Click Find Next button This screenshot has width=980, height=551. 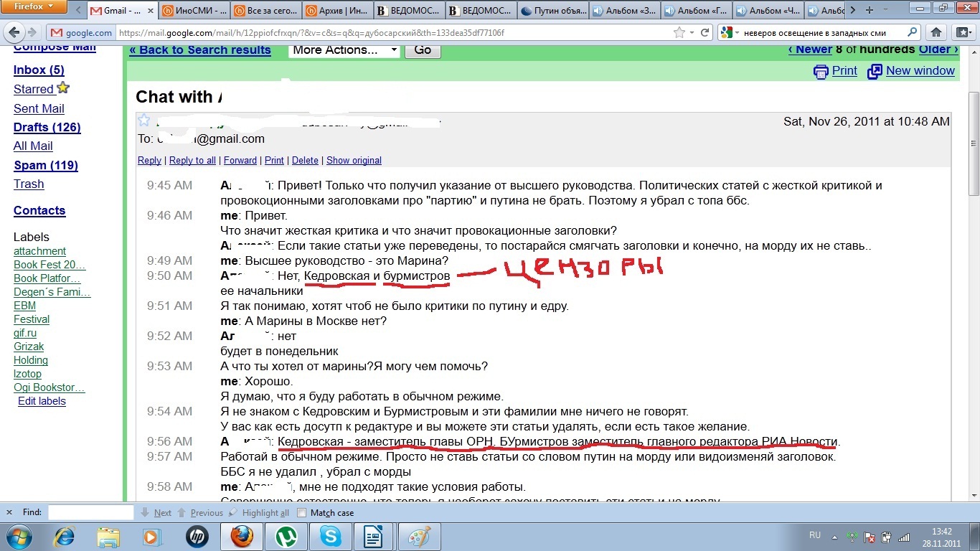[x=156, y=513]
